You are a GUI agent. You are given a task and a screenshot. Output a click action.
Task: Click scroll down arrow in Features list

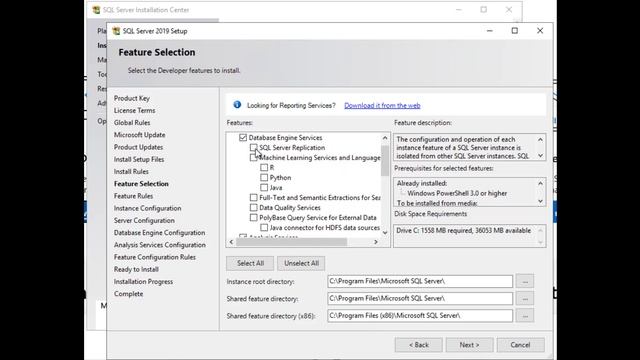click(385, 233)
